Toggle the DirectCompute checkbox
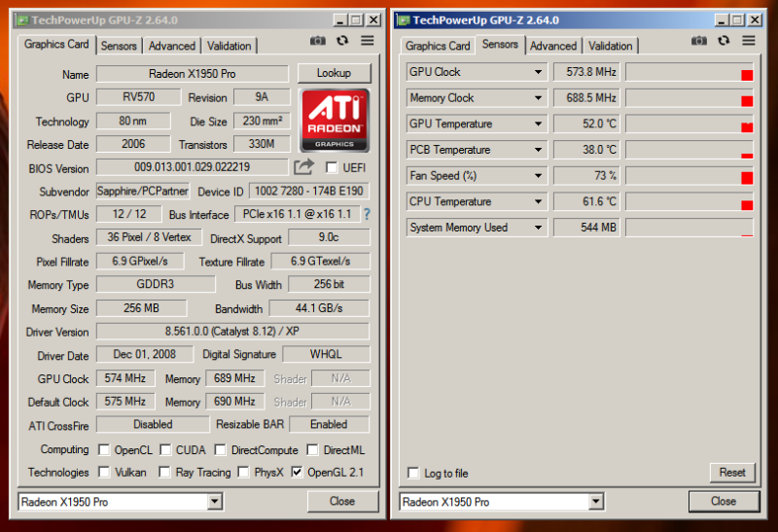Viewport: 778px width, 532px height. (x=221, y=450)
